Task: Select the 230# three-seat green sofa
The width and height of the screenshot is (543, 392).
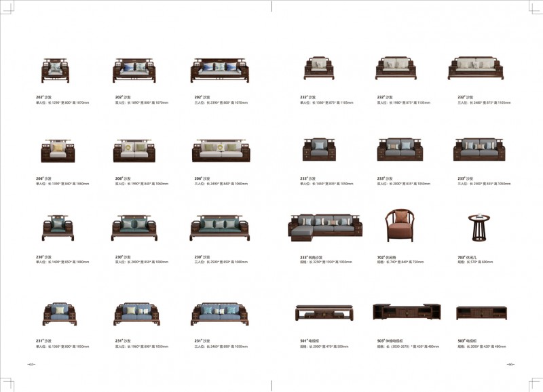Action: pyautogui.click(x=221, y=228)
